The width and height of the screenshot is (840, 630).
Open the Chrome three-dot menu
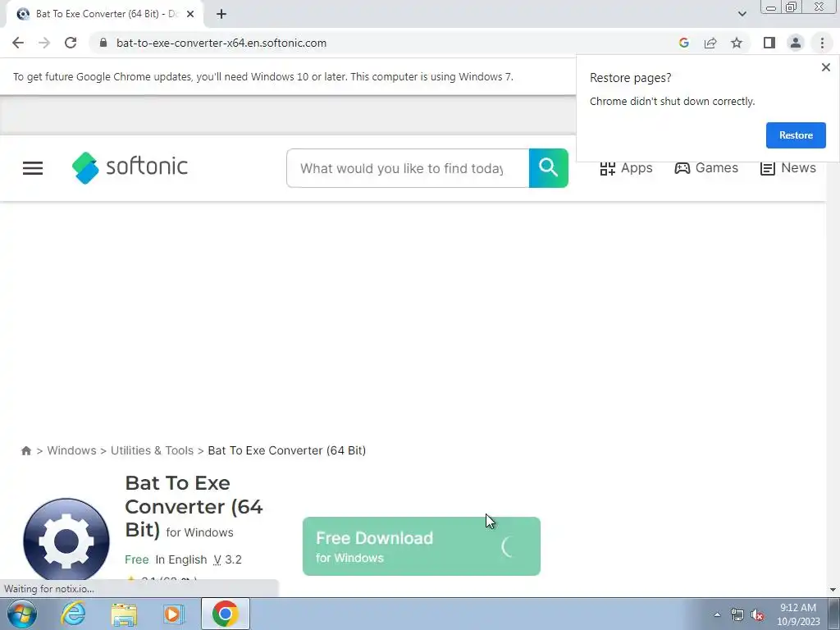[x=822, y=43]
